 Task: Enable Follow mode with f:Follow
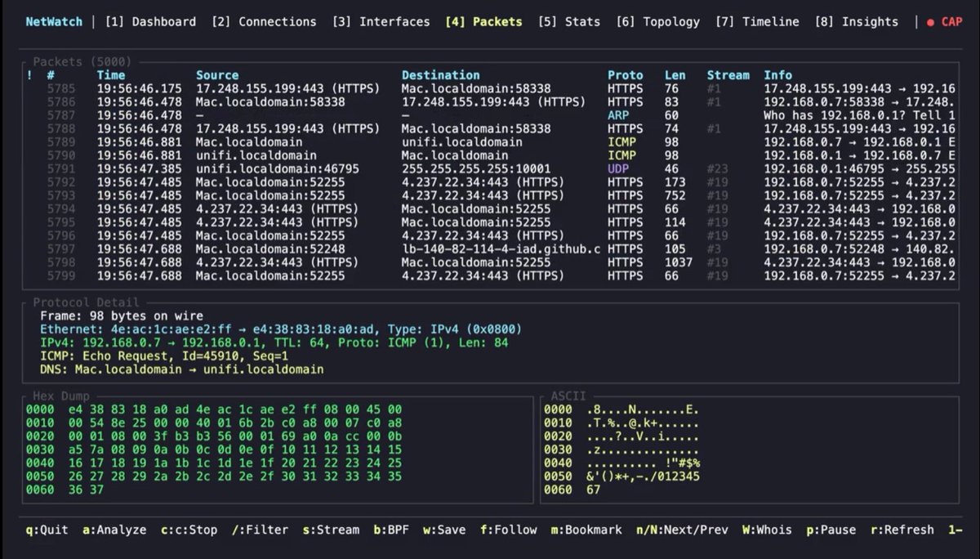point(507,530)
